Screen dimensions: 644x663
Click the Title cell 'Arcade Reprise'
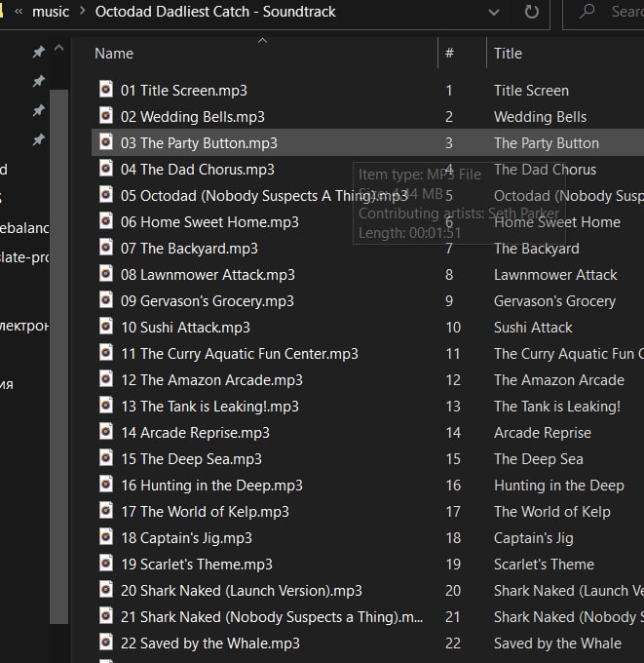(x=542, y=433)
